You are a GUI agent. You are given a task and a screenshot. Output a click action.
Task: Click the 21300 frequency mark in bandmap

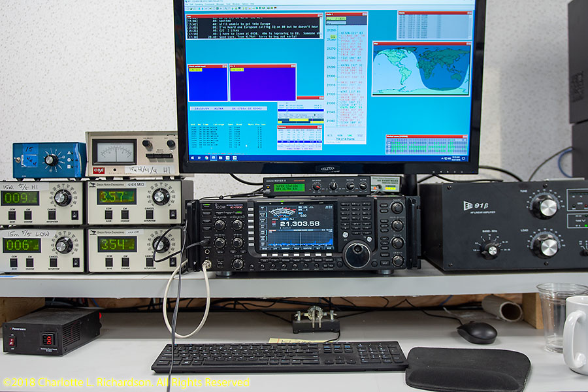coord(331,76)
